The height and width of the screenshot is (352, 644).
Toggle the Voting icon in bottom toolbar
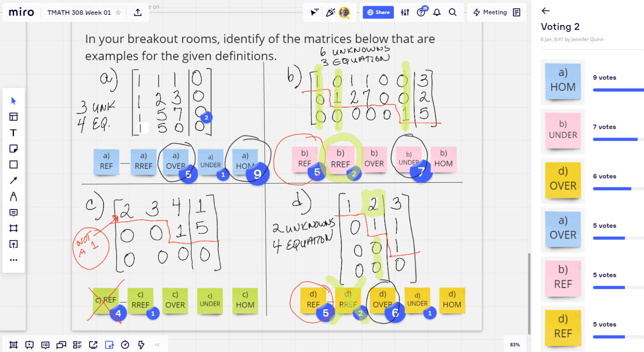[109, 345]
